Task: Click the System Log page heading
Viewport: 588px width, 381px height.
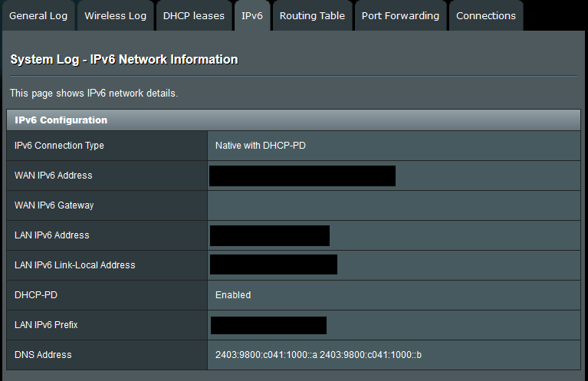Action: (124, 60)
